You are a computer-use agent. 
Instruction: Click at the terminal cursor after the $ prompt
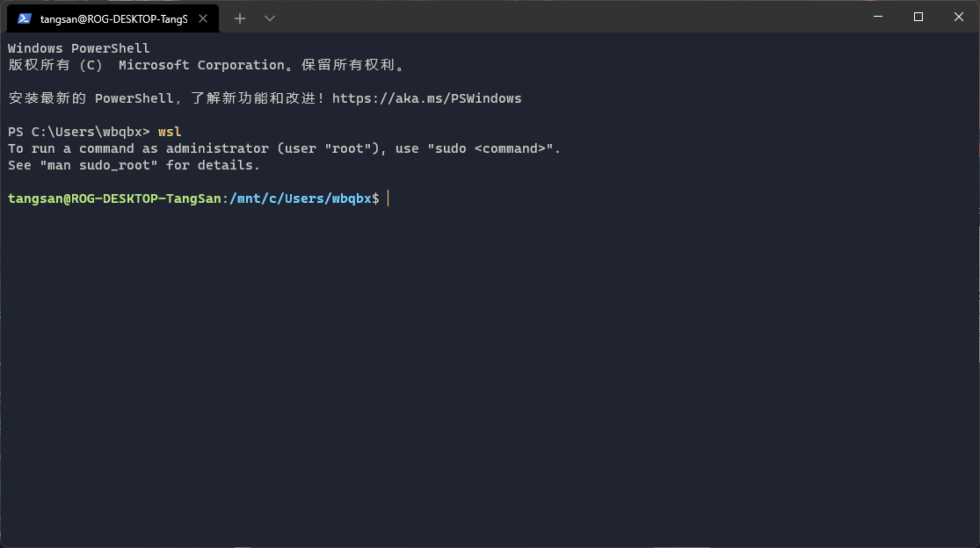[x=388, y=198]
